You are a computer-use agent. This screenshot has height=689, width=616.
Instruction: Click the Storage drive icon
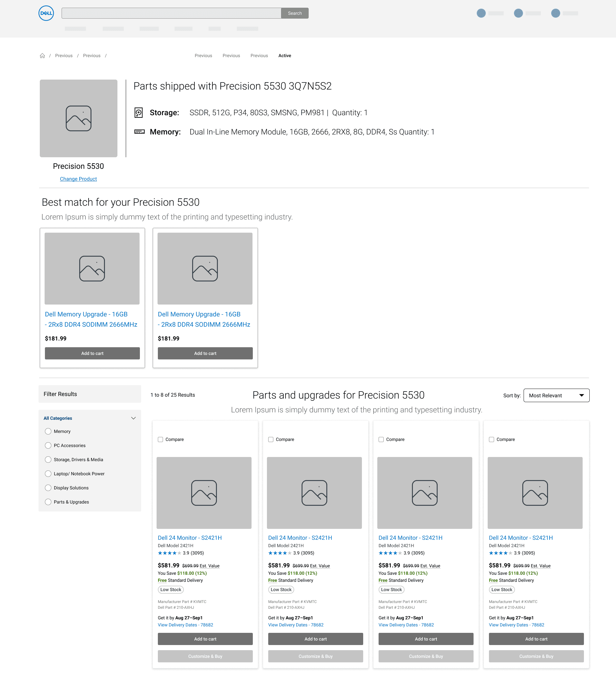[x=139, y=113]
